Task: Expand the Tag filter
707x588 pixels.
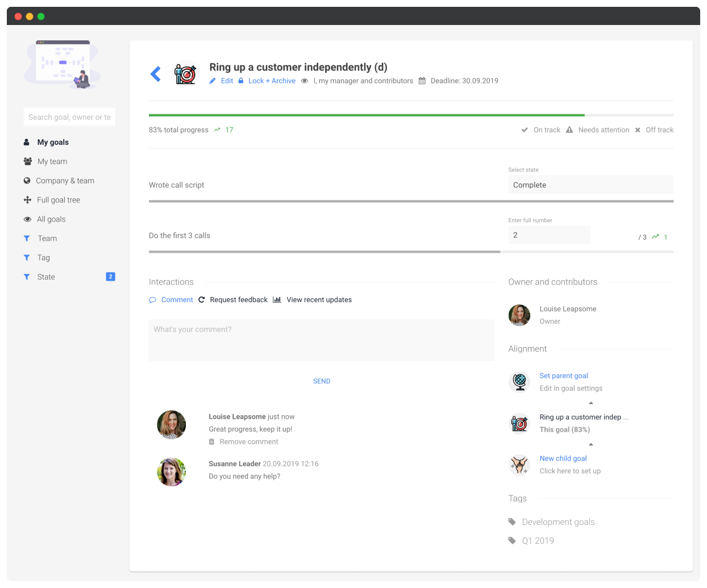Action: (44, 258)
